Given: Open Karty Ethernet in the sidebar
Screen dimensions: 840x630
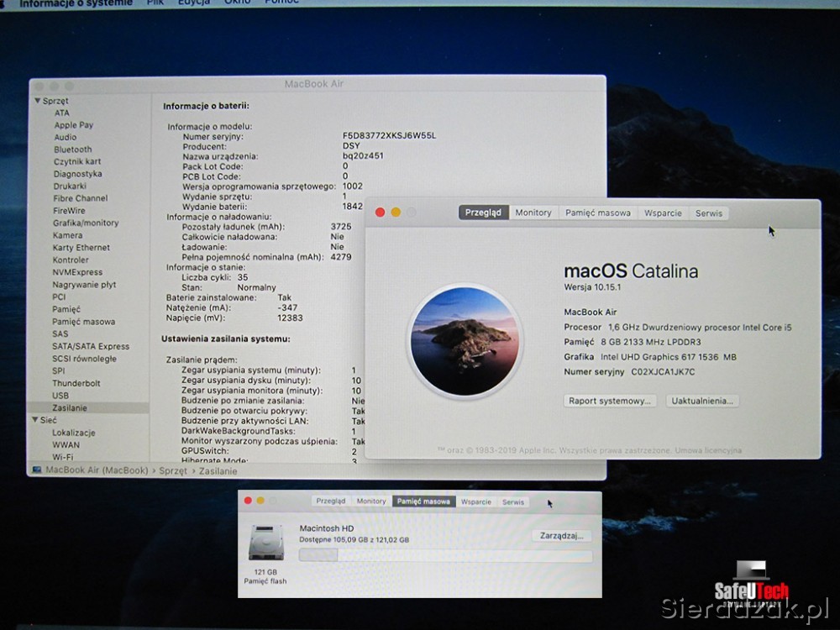Looking at the screenshot, I should (x=81, y=248).
